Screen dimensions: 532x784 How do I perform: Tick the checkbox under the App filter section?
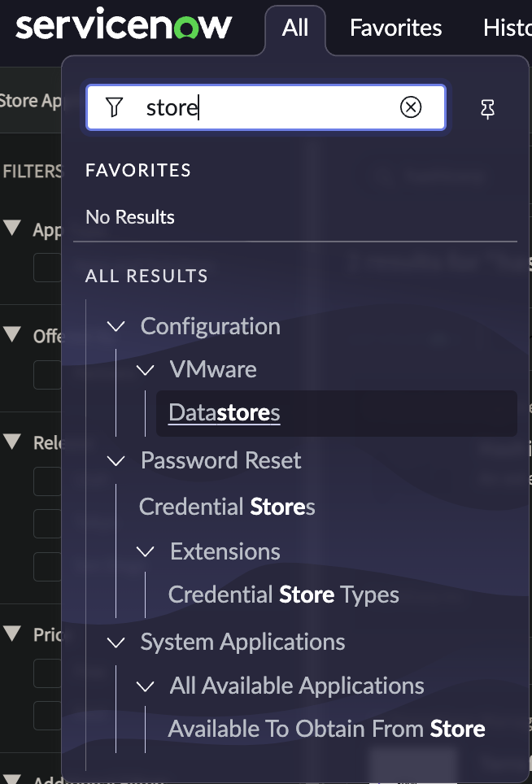point(47,268)
